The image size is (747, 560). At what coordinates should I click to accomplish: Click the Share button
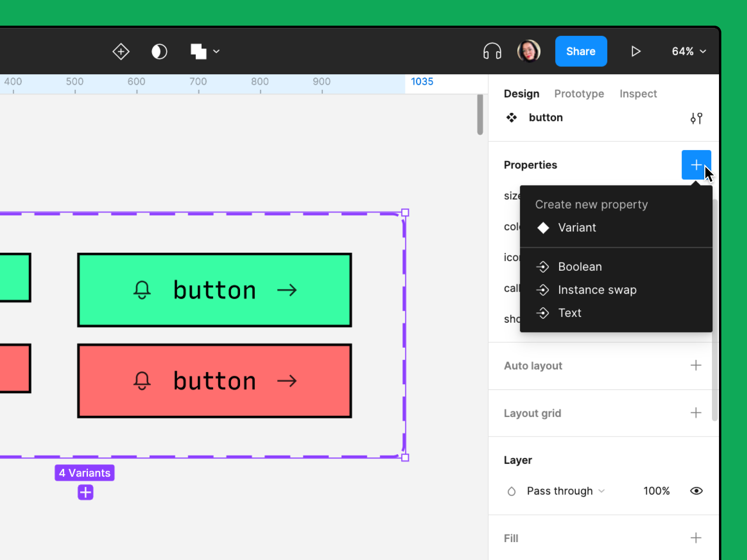[580, 52]
